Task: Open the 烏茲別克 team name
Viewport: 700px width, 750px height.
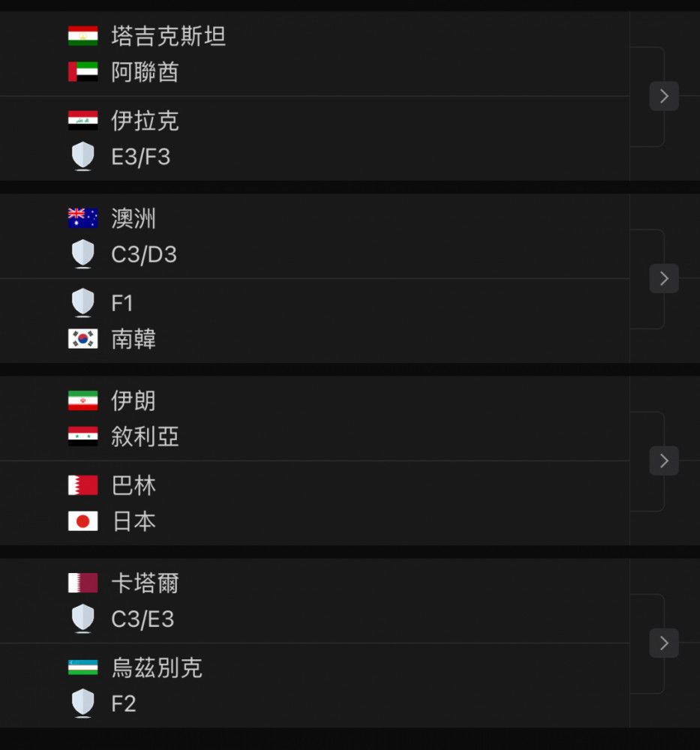Action: (x=157, y=667)
